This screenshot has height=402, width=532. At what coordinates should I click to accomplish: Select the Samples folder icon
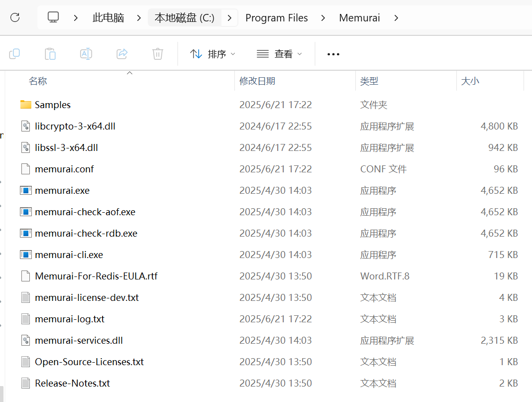(x=26, y=105)
